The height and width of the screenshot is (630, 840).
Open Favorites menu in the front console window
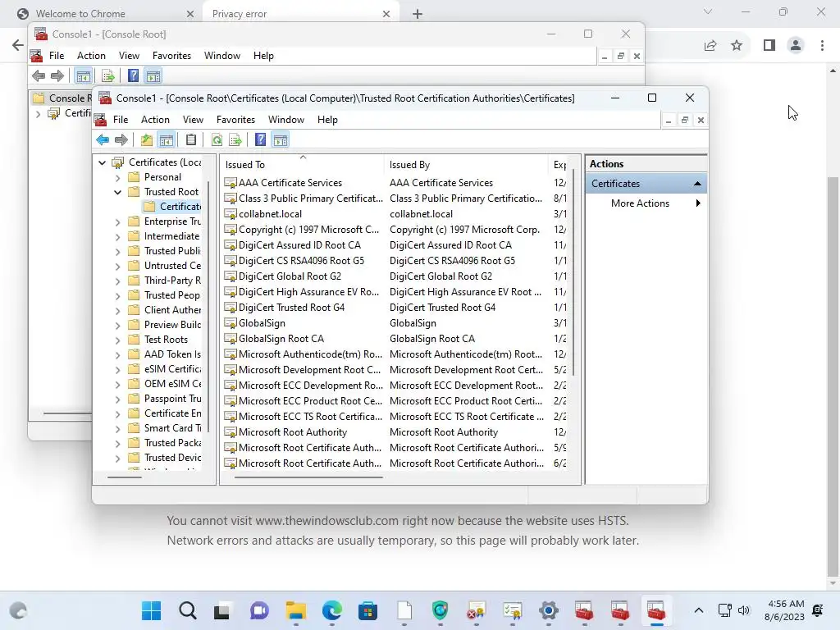[x=235, y=120]
